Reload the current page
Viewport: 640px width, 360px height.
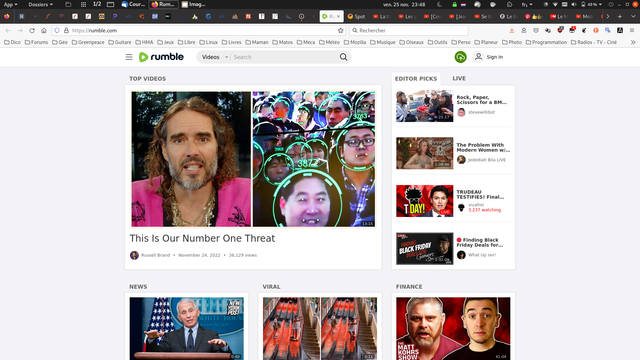32,30
